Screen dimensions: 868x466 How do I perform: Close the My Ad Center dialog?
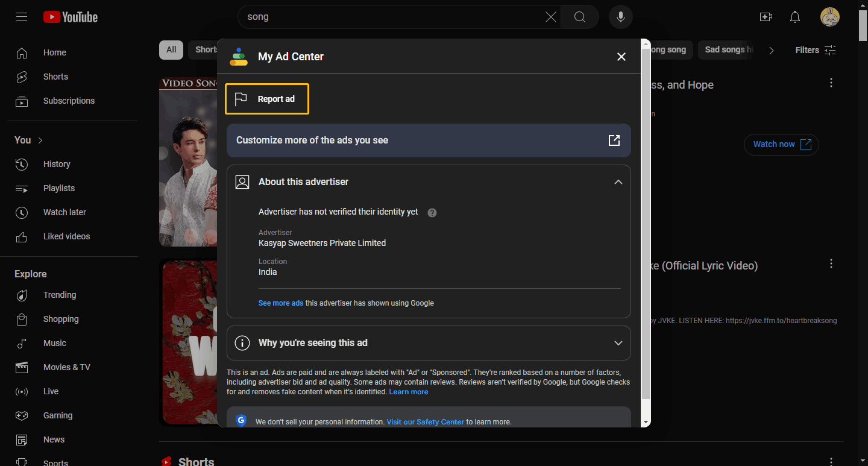[x=621, y=57]
